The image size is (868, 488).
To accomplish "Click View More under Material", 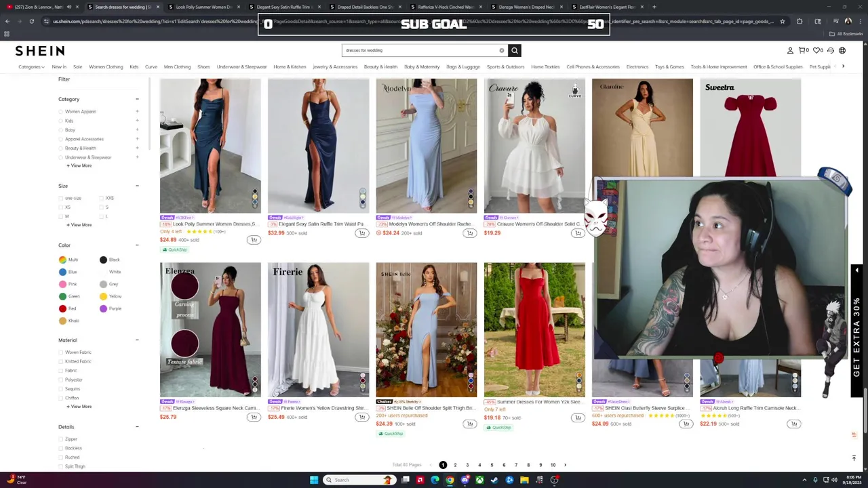I will 79,407.
